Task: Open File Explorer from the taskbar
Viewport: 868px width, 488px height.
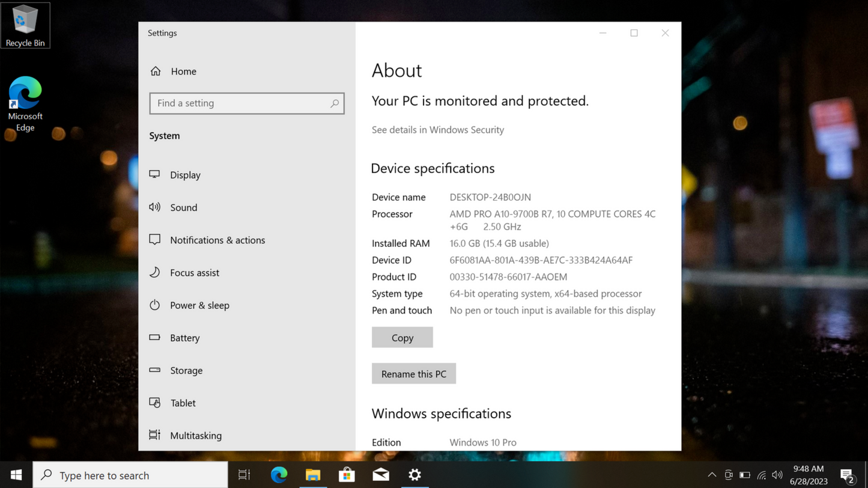Action: 312,475
